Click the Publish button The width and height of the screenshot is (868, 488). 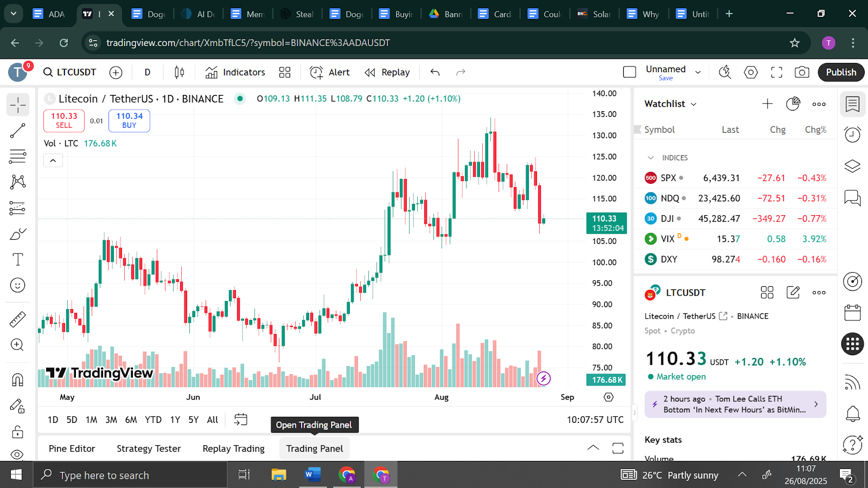tap(841, 72)
